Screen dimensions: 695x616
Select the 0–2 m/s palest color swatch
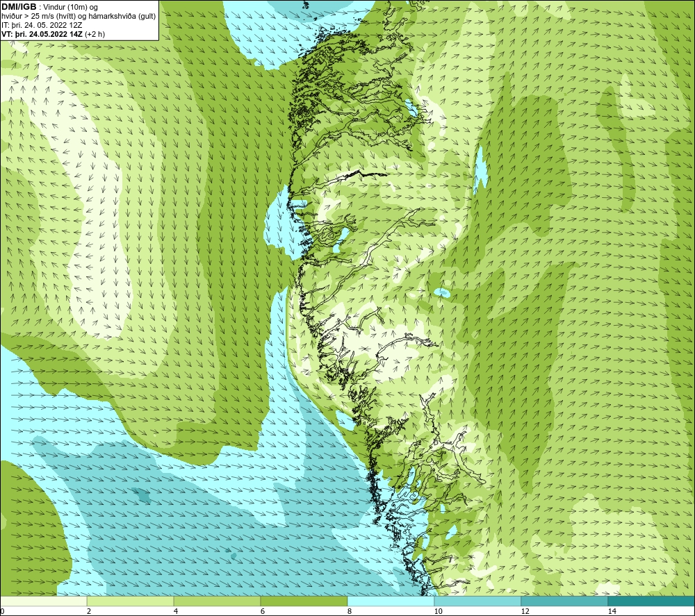click(x=43, y=601)
